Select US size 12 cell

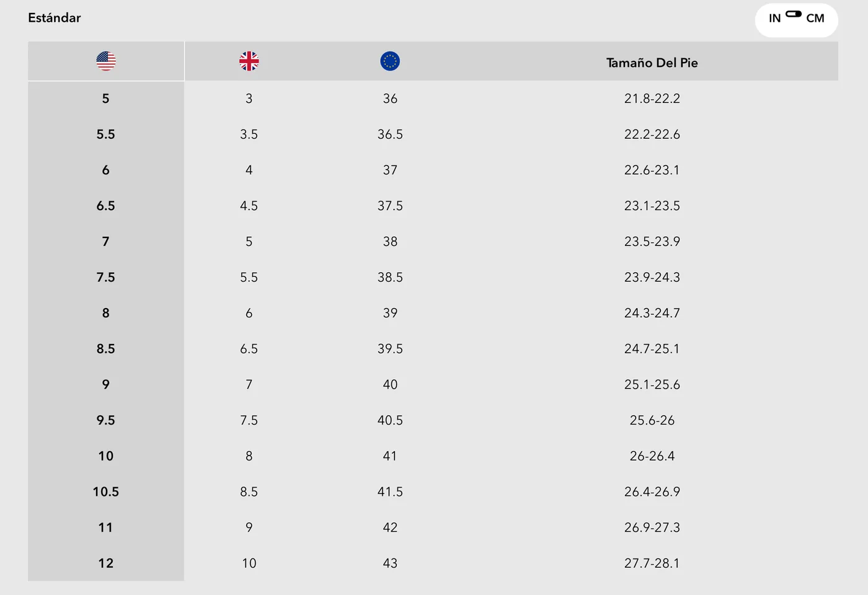(106, 563)
